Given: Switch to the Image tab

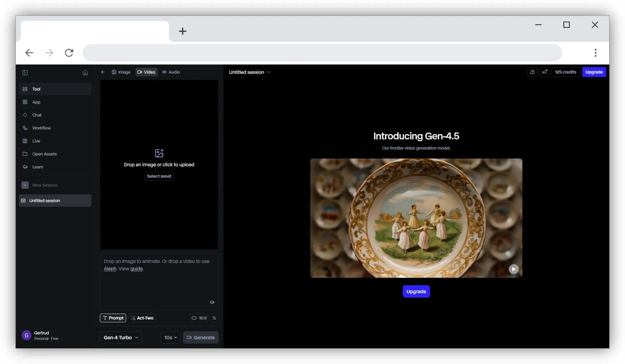Looking at the screenshot, I should [x=121, y=72].
